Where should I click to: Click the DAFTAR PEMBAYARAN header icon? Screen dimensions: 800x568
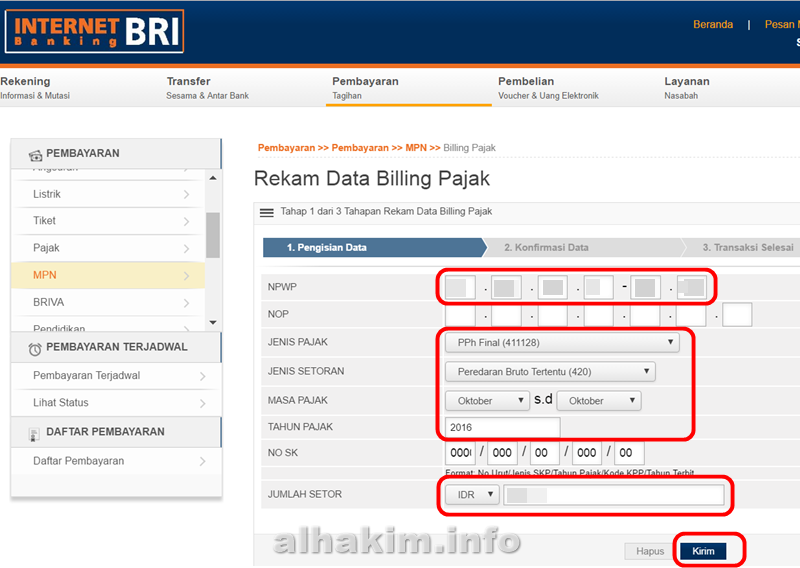(x=34, y=434)
